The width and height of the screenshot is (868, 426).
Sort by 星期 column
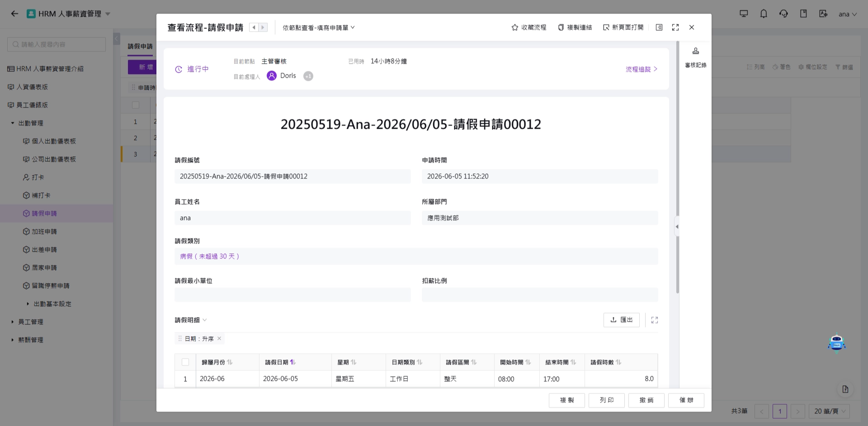pos(354,362)
